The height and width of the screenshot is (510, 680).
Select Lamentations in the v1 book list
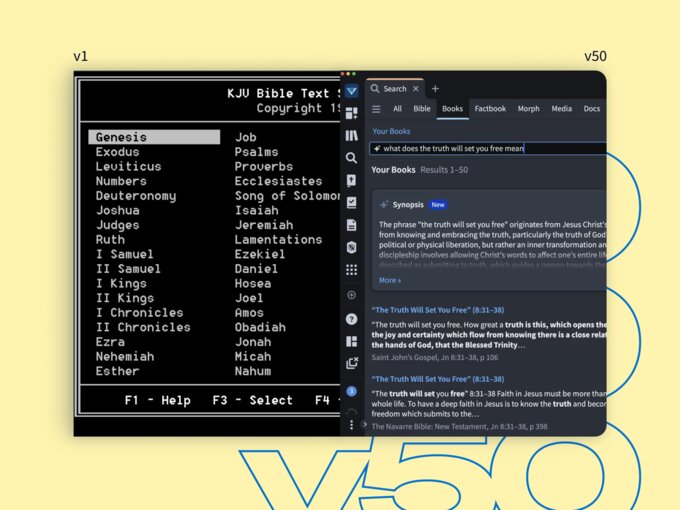278,240
